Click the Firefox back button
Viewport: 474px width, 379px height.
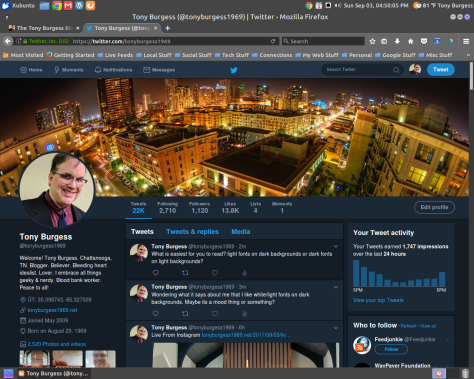(x=8, y=41)
